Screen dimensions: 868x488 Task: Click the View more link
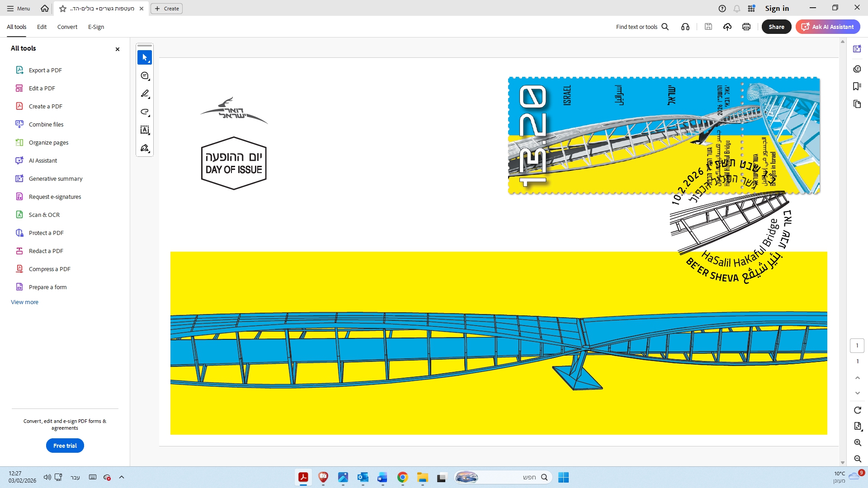tap(24, 302)
